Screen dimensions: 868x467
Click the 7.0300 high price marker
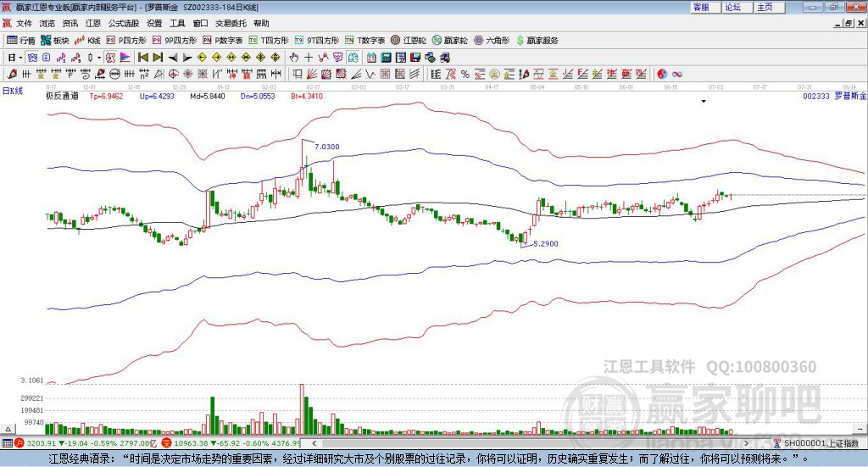pyautogui.click(x=327, y=147)
